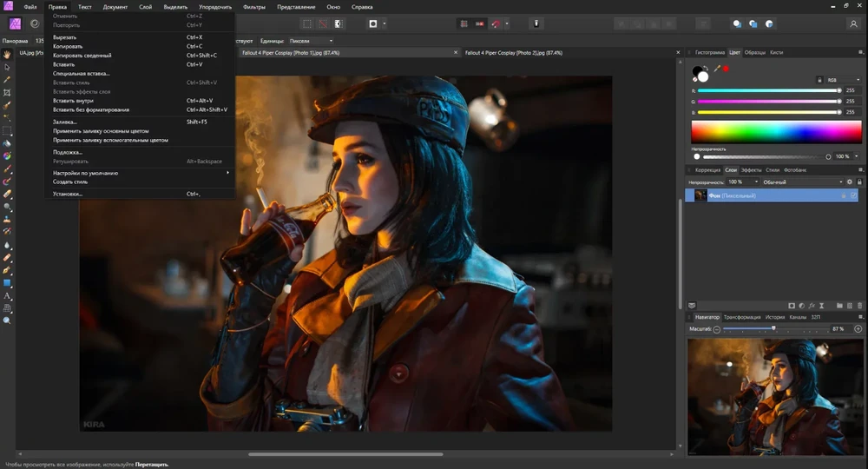868x469 pixels.
Task: Adjust the navigator Масштаб zoom slider
Action: 773,329
